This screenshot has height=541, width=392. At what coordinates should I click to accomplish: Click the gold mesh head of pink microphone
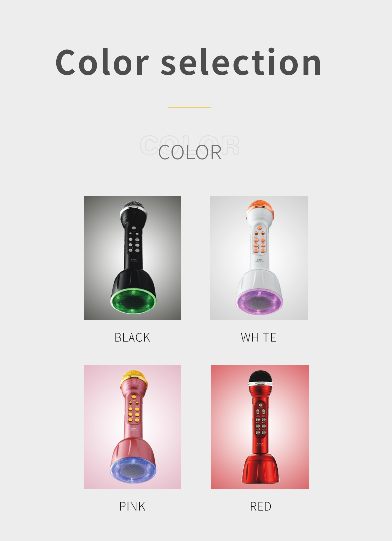(134, 377)
